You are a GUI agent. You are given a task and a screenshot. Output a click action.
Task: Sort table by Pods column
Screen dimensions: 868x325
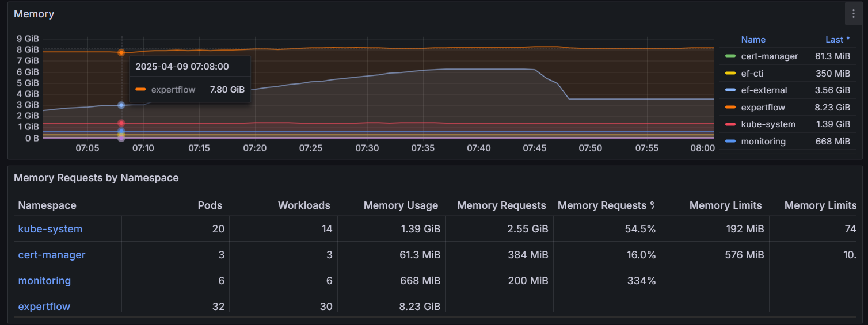click(x=210, y=205)
